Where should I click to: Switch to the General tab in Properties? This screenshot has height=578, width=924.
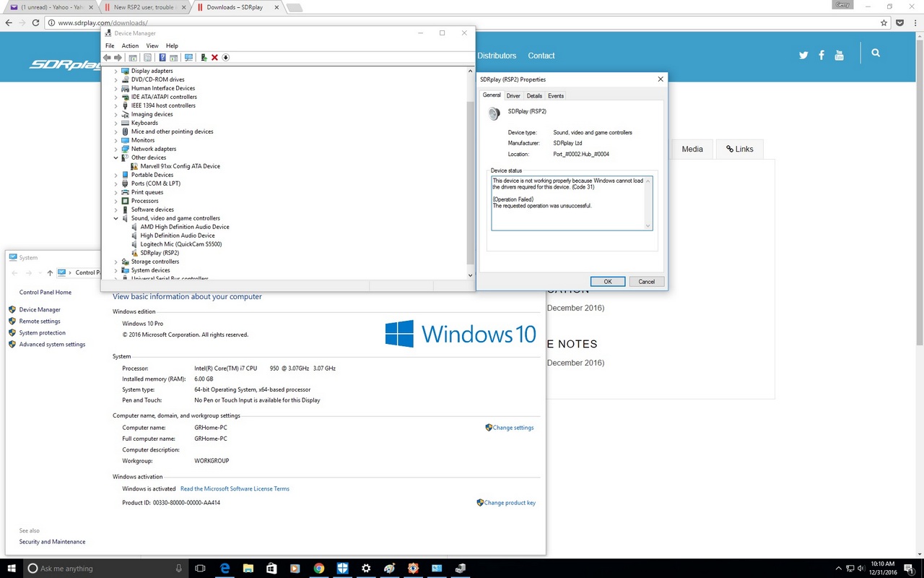point(492,95)
